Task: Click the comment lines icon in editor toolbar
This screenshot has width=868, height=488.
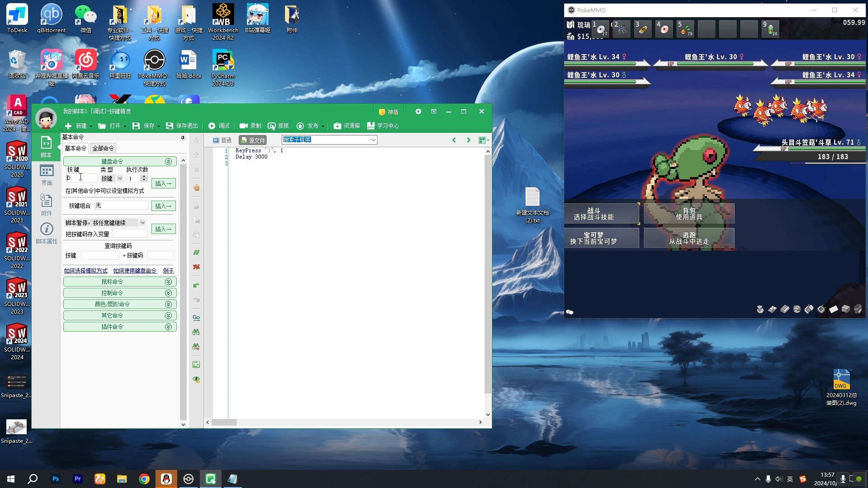Action: point(196,252)
